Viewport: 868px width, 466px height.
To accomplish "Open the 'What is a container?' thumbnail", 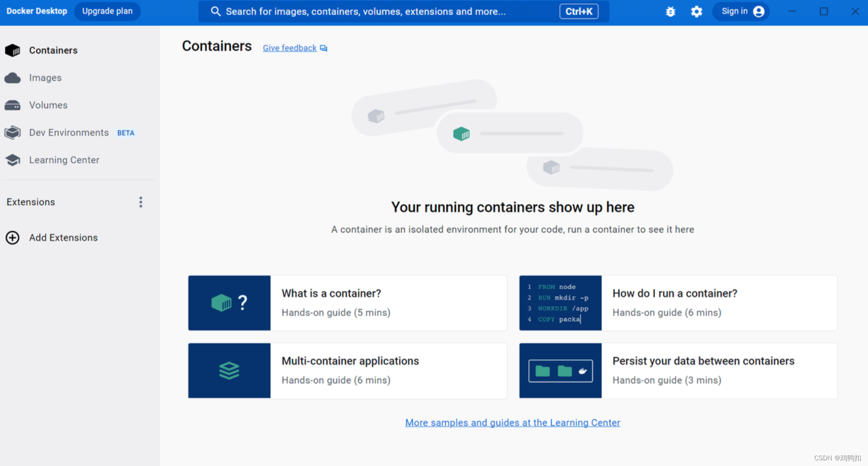I will [229, 303].
